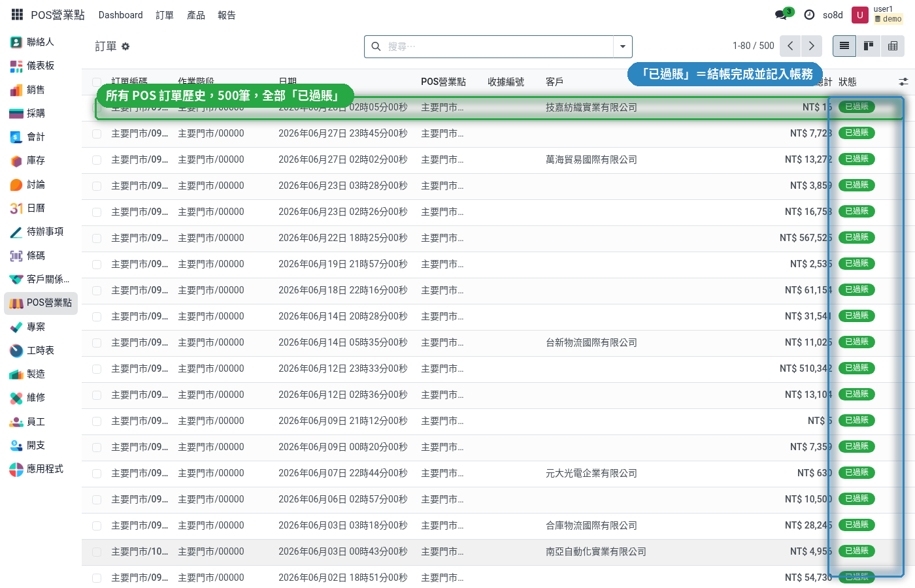Open 製造 app in sidebar
Screen dimensions: 915x588
(41, 374)
